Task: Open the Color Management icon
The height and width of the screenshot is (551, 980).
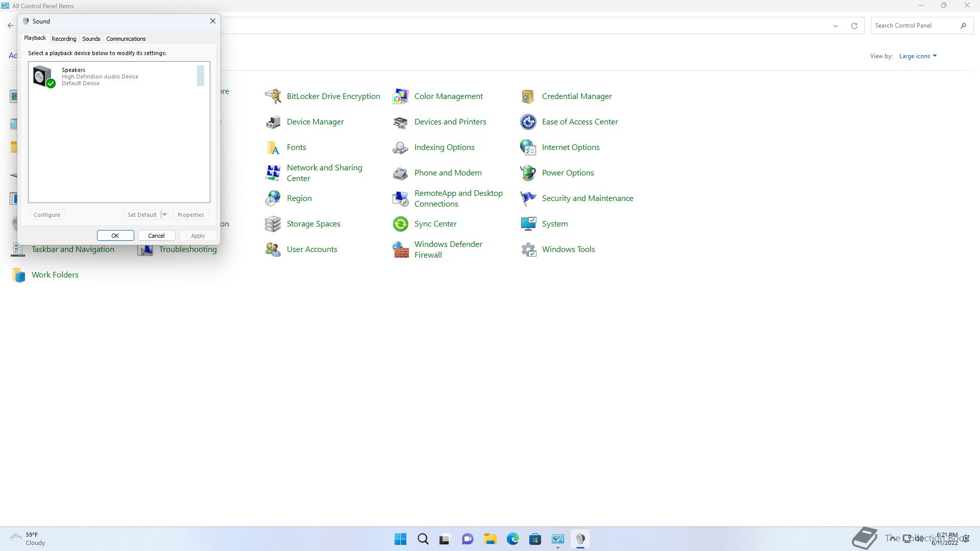Action: (401, 96)
